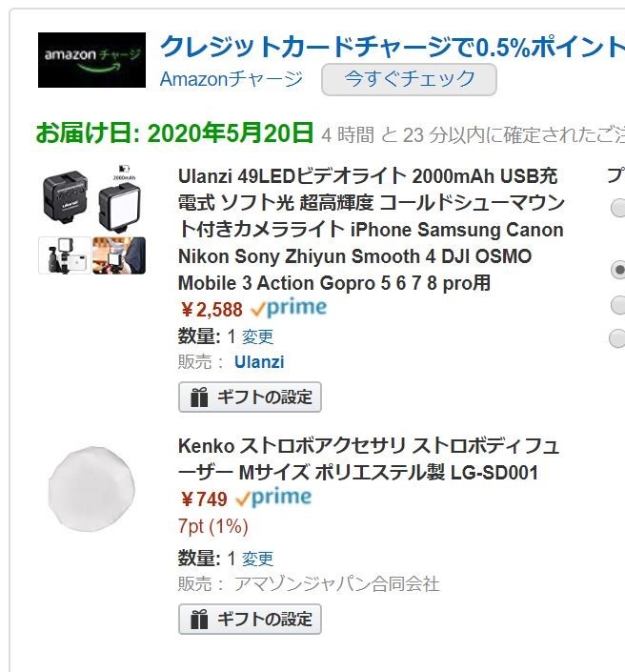Open the クレジットカードチャージ headline link

(x=391, y=46)
